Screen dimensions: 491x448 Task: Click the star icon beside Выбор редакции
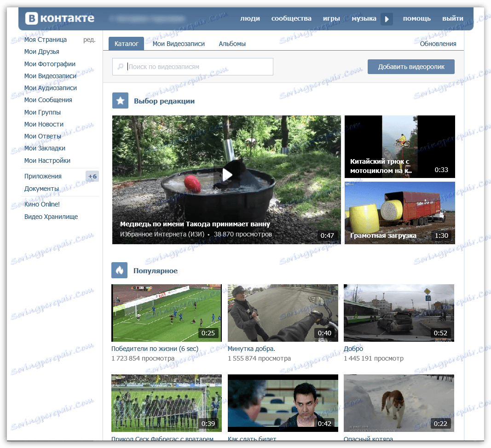[120, 100]
